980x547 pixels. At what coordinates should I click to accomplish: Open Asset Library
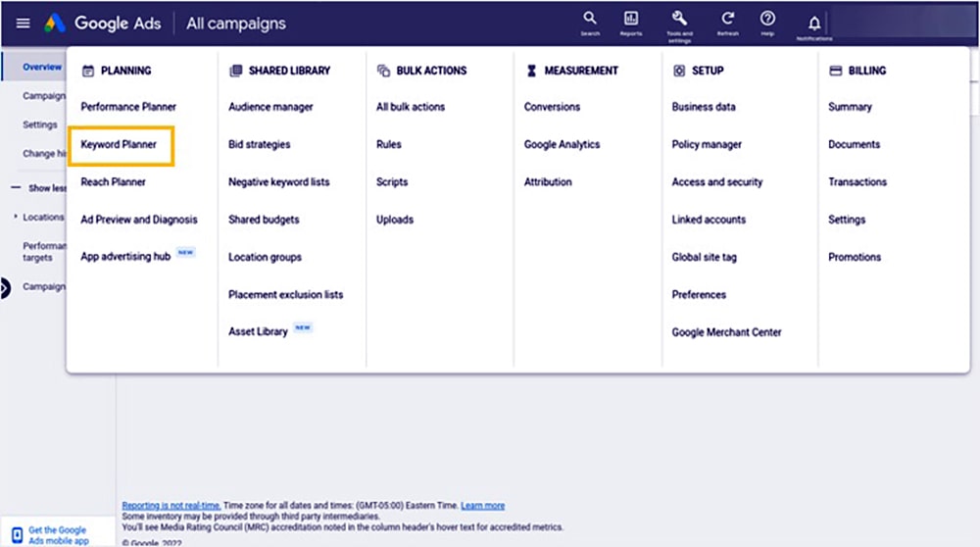coord(258,331)
